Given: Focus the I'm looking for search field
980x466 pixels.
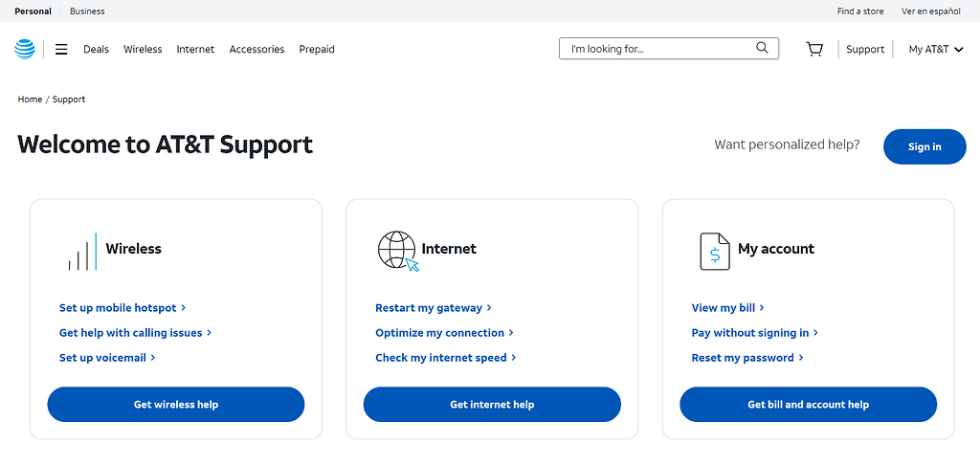Looking at the screenshot, I should [x=669, y=49].
